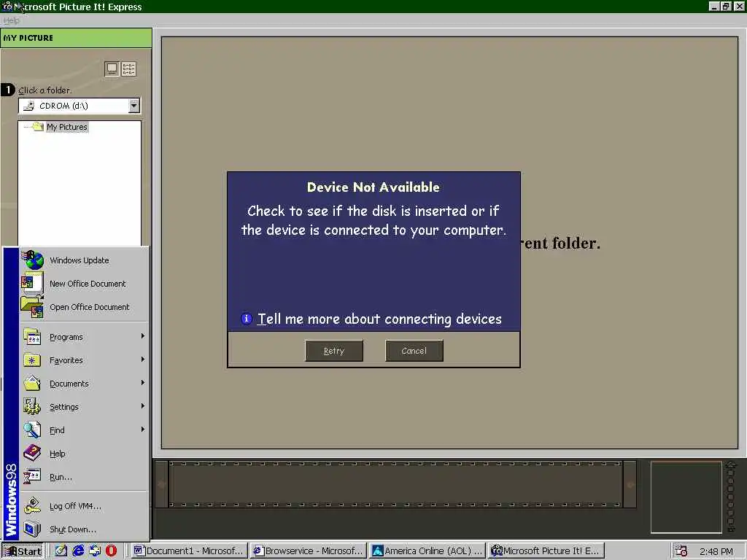This screenshot has height=560, width=747.
Task: Click the Open Office Document folder icon
Action: 32,307
